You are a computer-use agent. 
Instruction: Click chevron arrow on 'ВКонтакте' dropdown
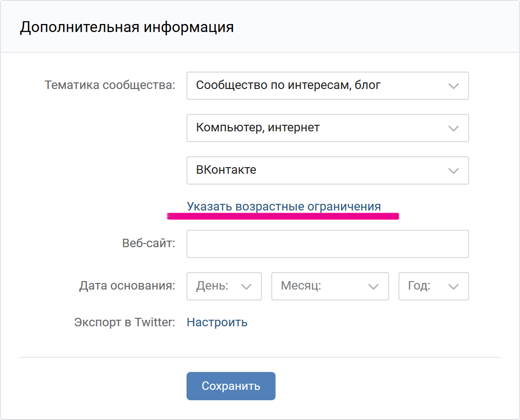[453, 171]
